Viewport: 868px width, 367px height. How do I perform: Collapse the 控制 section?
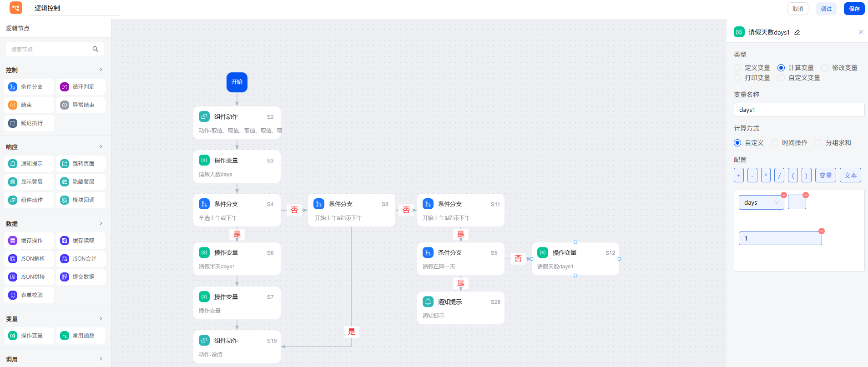[x=101, y=70]
